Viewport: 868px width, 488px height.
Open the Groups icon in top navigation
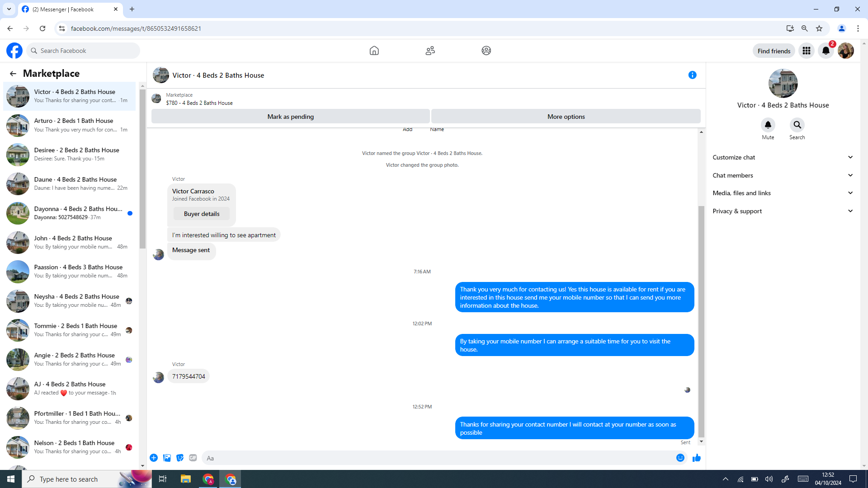pyautogui.click(x=486, y=51)
